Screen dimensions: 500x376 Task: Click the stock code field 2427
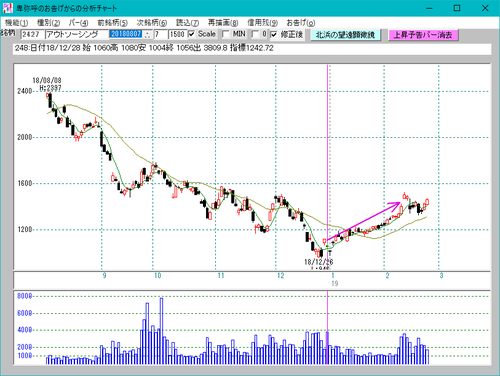pyautogui.click(x=32, y=34)
